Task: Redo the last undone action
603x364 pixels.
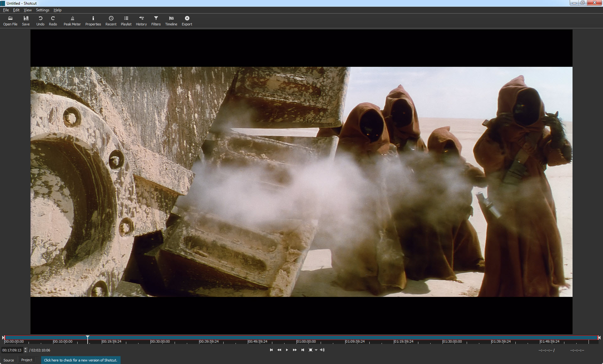Action: point(53,21)
